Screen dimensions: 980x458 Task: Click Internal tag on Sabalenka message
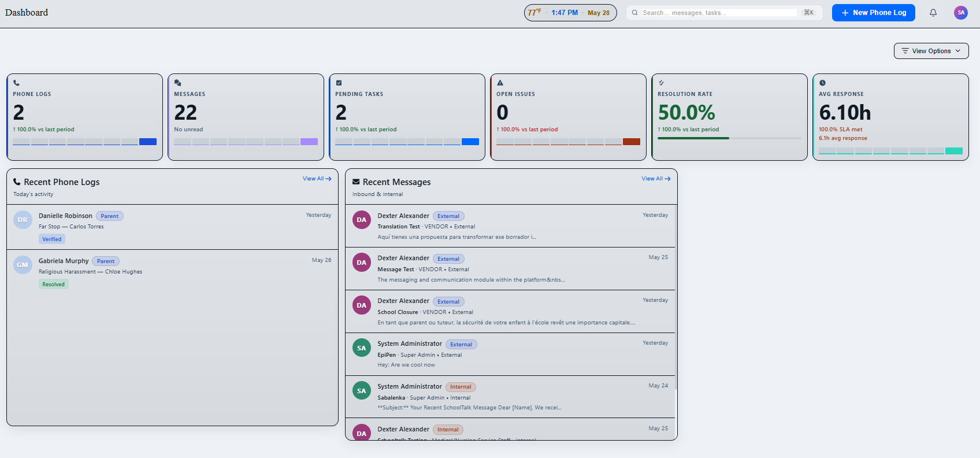(x=461, y=387)
